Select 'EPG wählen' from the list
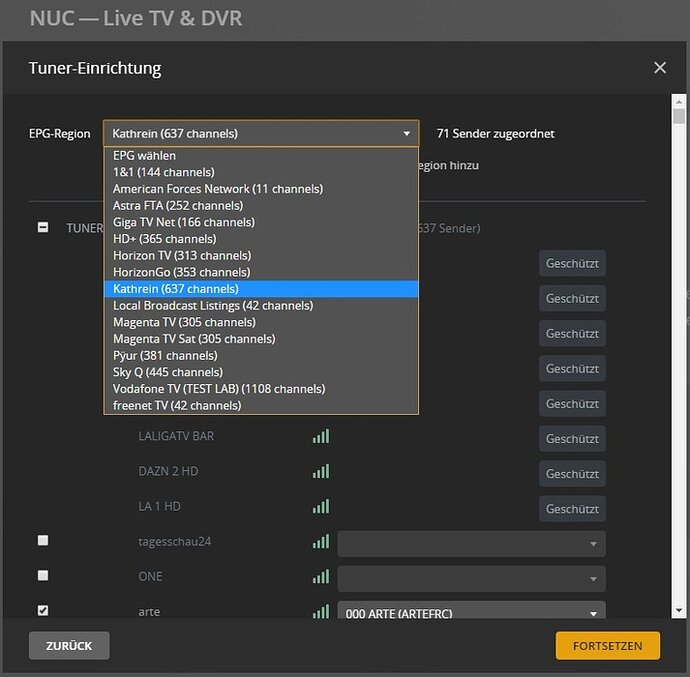The image size is (690, 677). 261,155
